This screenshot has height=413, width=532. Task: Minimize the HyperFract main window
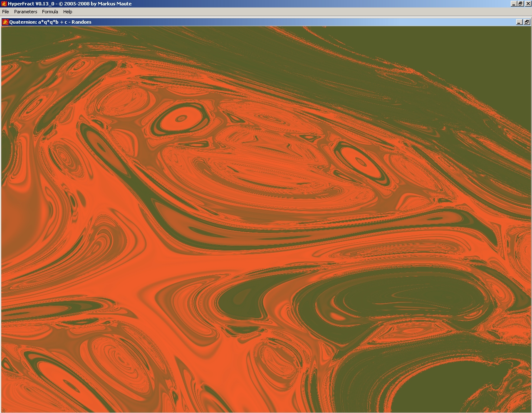tap(514, 4)
